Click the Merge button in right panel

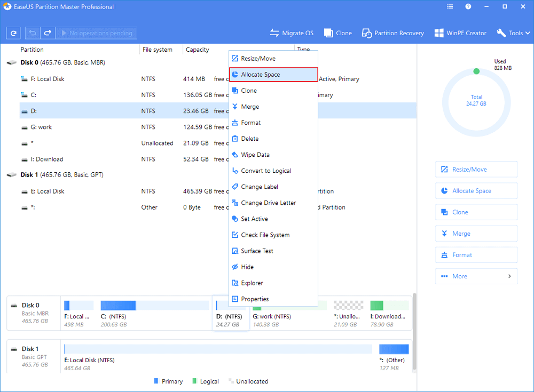click(x=476, y=234)
